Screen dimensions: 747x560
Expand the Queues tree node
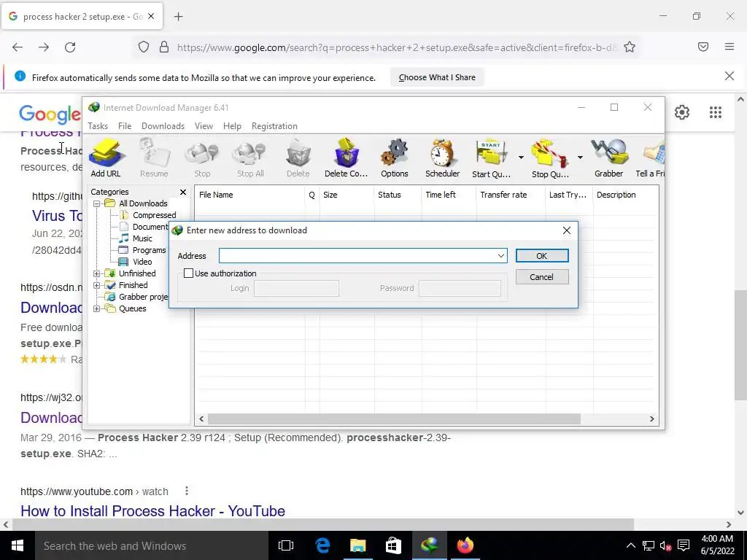tap(97, 308)
